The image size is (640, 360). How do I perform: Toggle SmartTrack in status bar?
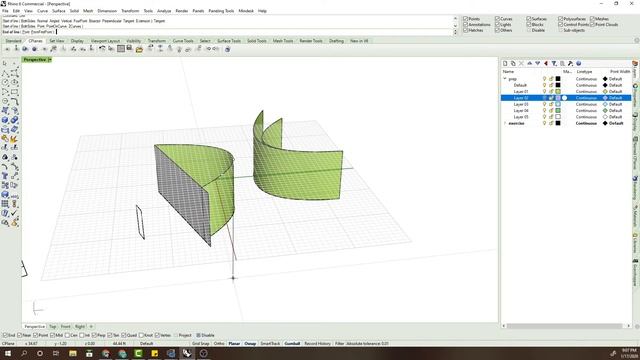[270, 344]
